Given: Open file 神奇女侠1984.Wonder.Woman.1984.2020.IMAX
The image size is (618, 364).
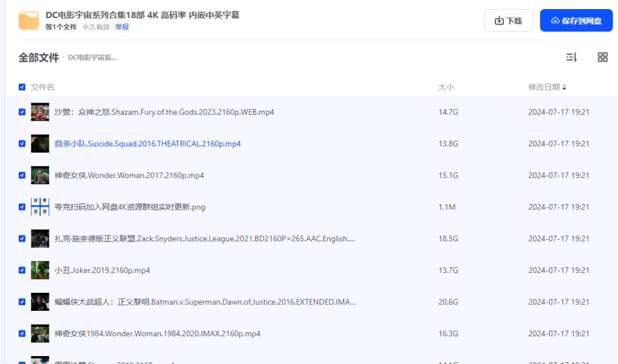Looking at the screenshot, I should pyautogui.click(x=158, y=334).
